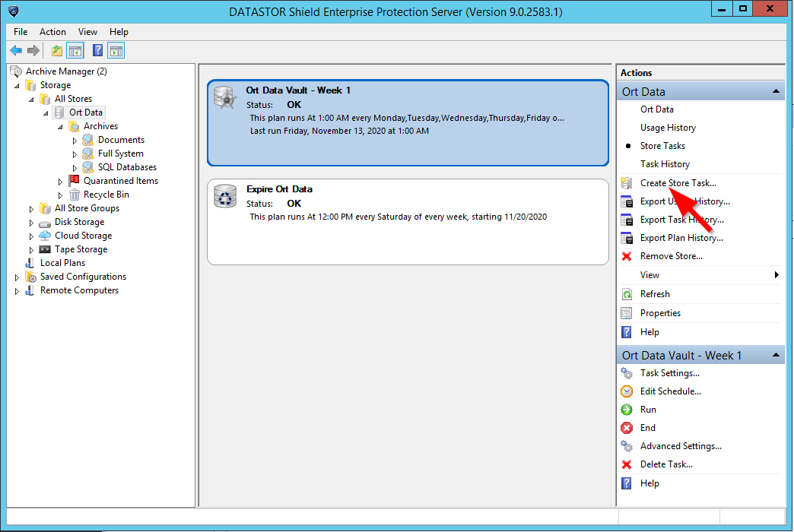The width and height of the screenshot is (794, 532).
Task: Click the Archive Manager root icon
Action: (x=16, y=71)
